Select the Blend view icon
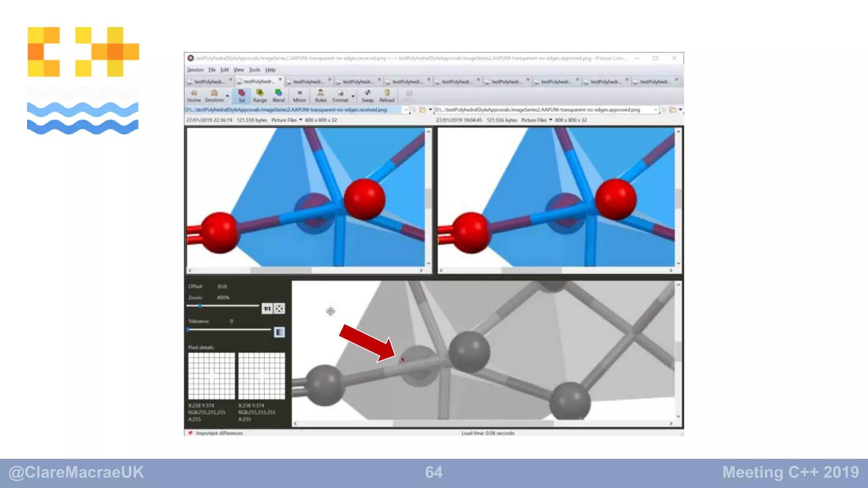The height and width of the screenshot is (488, 868). coord(278,96)
